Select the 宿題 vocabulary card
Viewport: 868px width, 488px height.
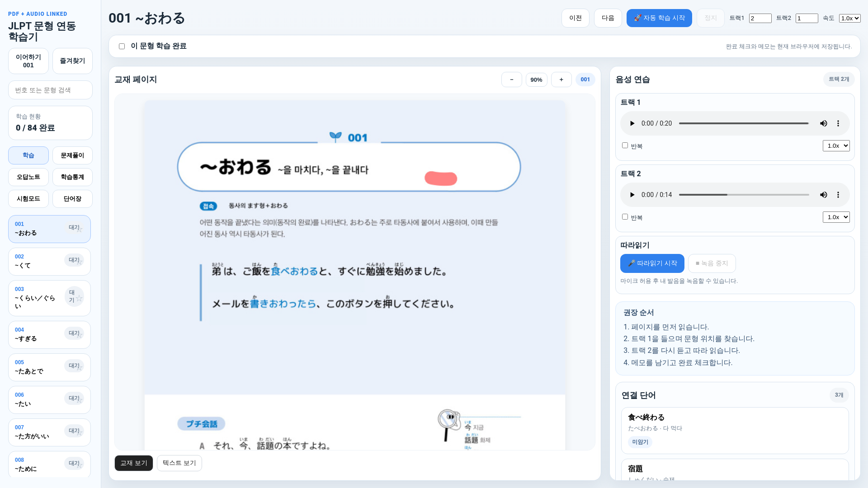pos(735,470)
